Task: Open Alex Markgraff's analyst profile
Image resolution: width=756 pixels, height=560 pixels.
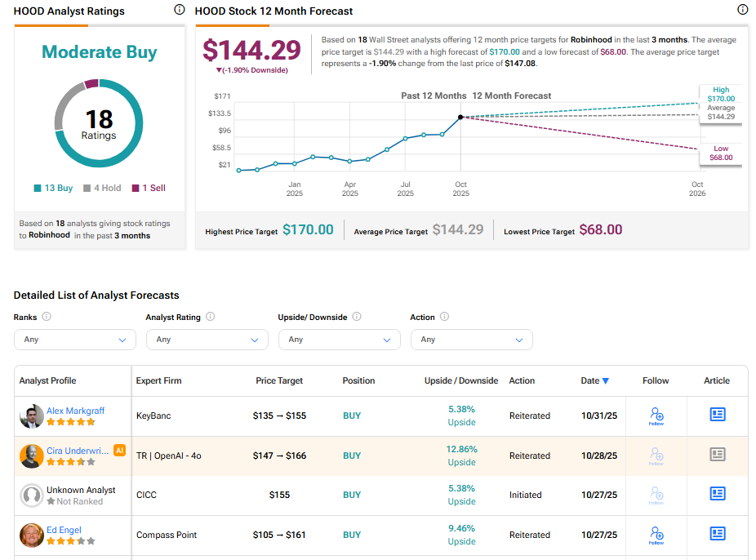Action: coord(75,411)
